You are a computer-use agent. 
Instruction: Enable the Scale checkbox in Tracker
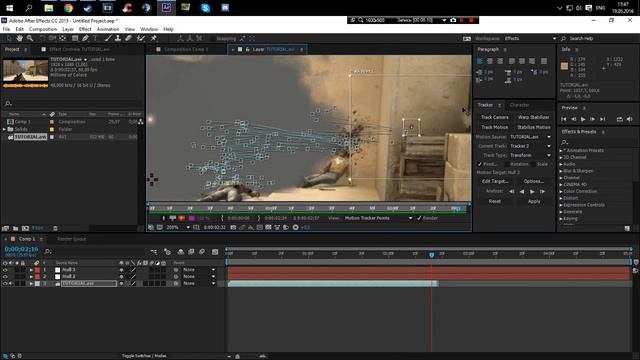(x=533, y=164)
